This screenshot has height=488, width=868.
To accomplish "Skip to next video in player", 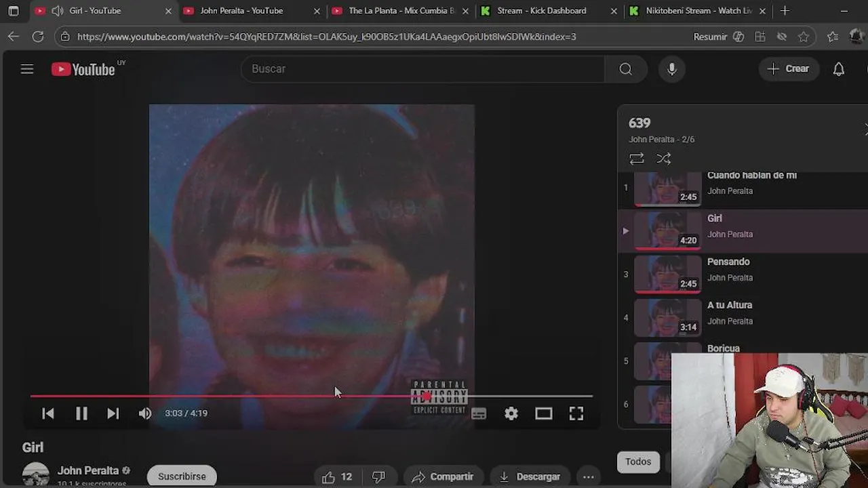I will click(x=113, y=413).
